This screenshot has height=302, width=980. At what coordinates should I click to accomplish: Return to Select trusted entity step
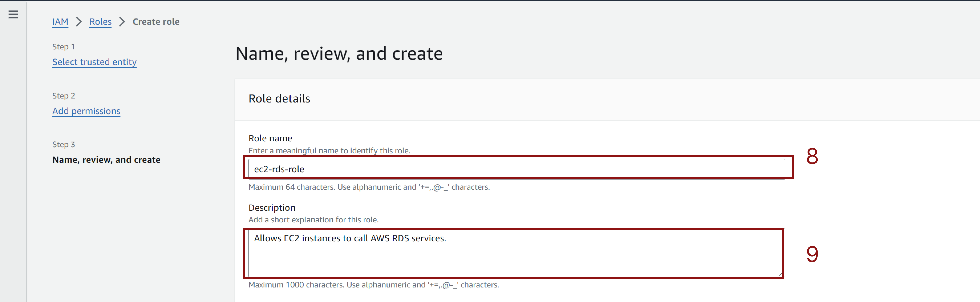(94, 62)
